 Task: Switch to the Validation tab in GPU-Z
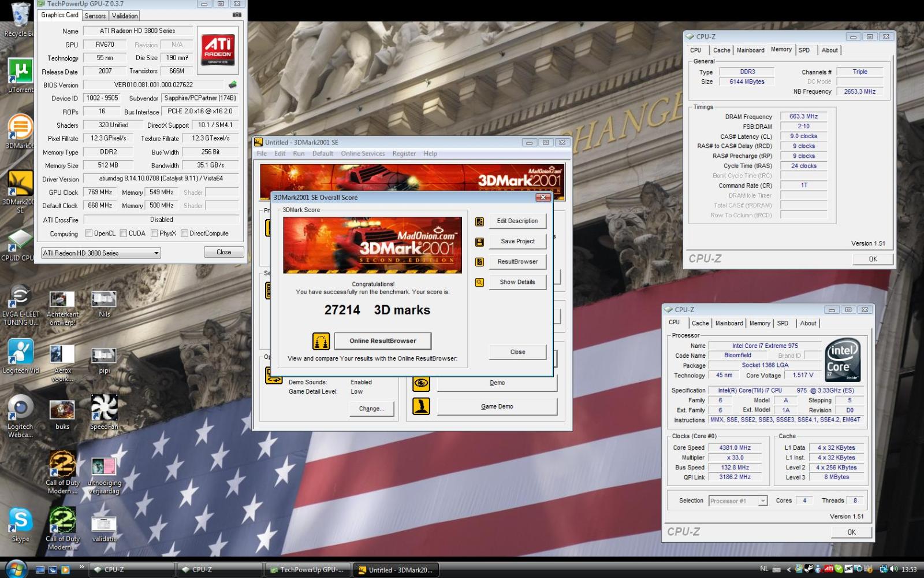pos(125,16)
